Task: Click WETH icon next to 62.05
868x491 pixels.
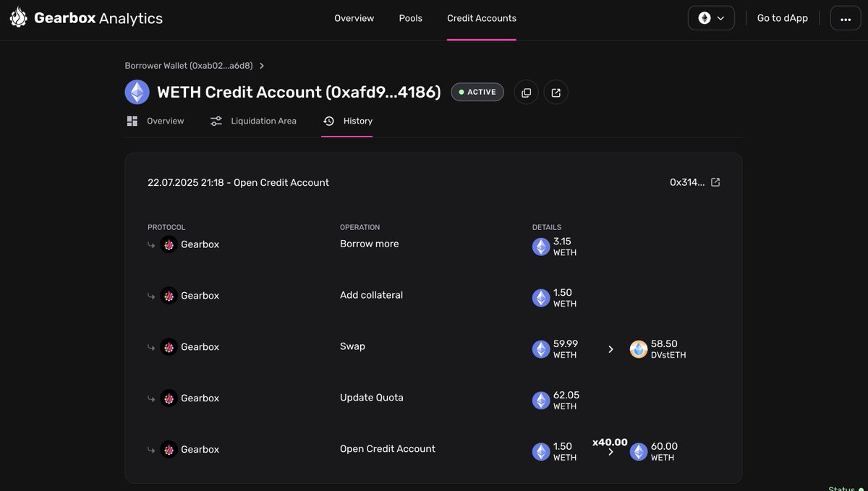Action: (541, 401)
